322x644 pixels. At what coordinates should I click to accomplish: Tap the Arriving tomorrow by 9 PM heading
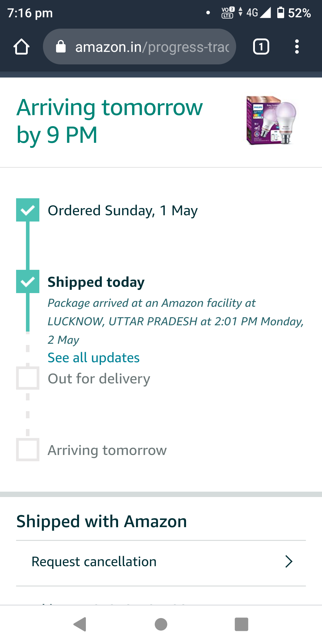(x=110, y=121)
